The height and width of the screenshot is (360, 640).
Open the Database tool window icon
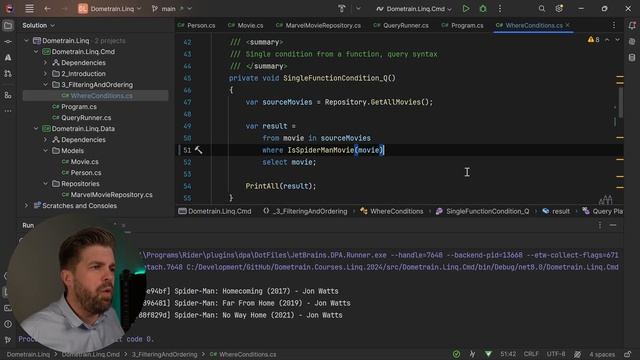tap(632, 58)
